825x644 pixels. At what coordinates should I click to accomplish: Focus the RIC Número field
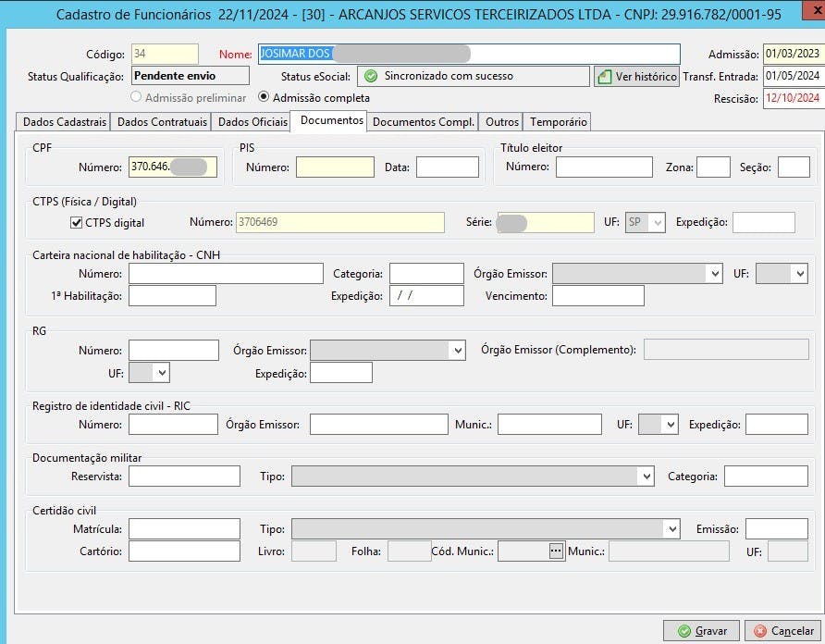(x=173, y=425)
